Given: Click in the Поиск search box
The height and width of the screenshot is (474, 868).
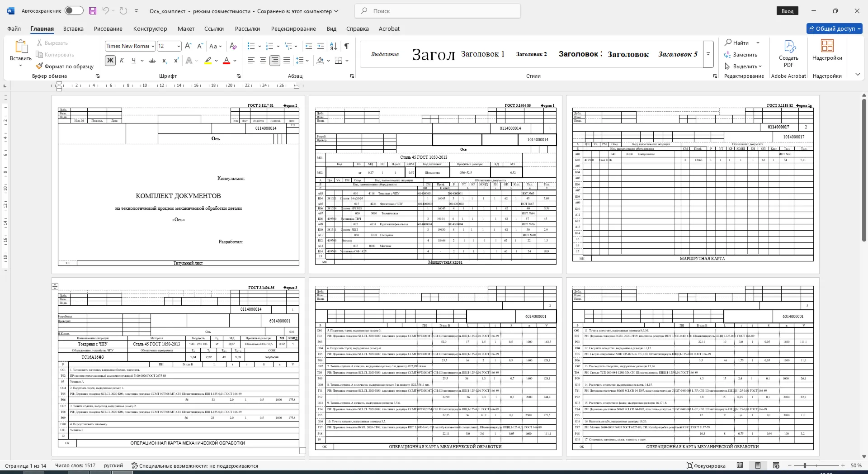Looking at the screenshot, I should tap(438, 11).
